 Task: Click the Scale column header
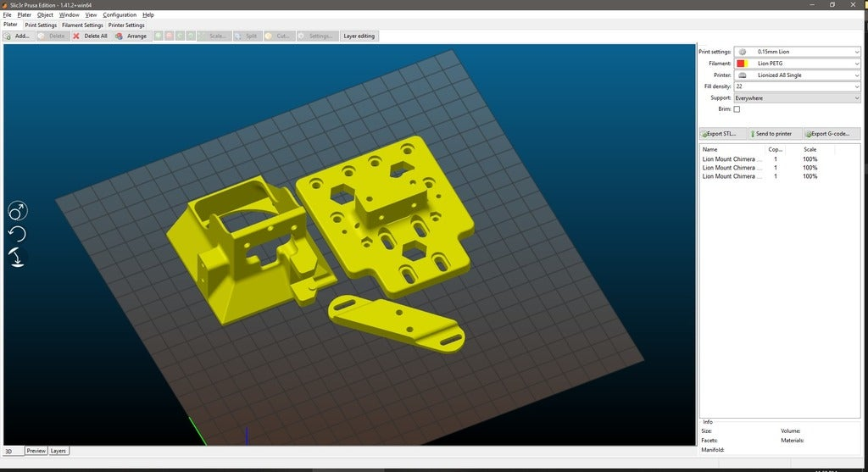(x=810, y=149)
